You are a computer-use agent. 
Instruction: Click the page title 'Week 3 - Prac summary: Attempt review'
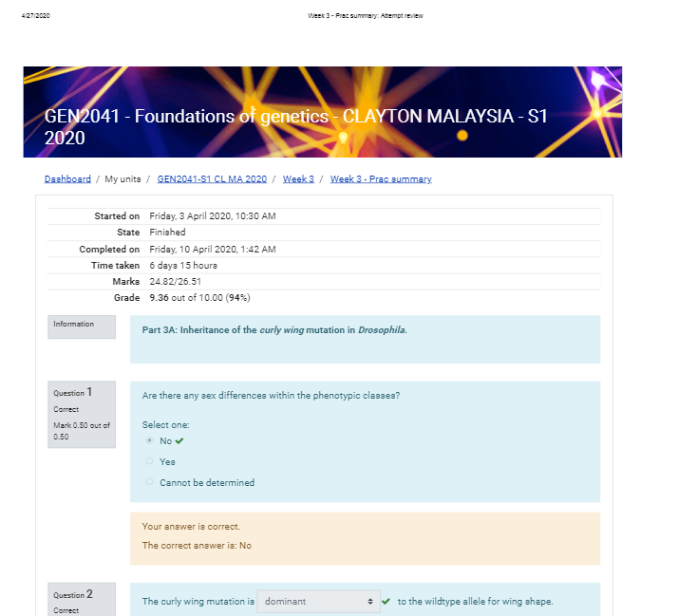pos(366,15)
